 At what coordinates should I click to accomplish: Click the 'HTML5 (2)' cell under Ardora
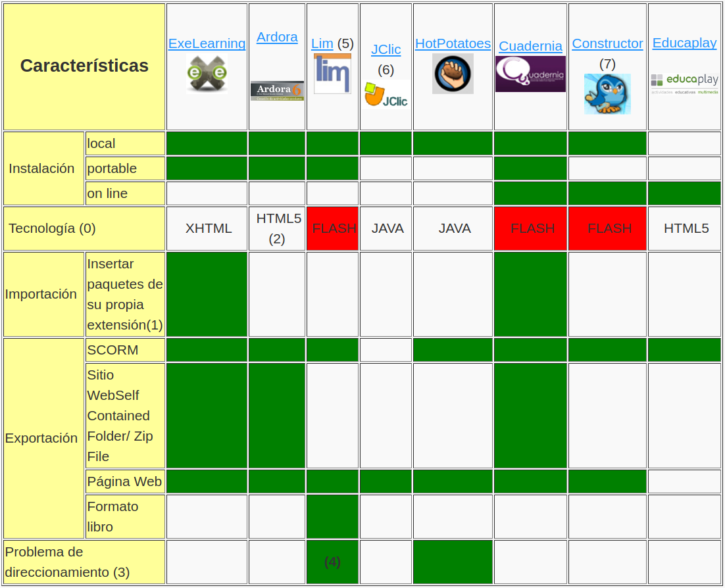point(277,228)
